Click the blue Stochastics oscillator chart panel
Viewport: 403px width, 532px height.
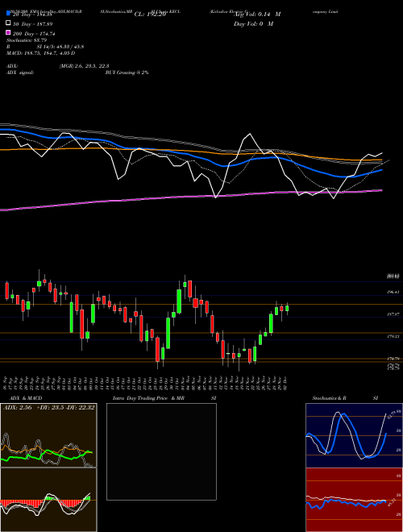[354, 435]
